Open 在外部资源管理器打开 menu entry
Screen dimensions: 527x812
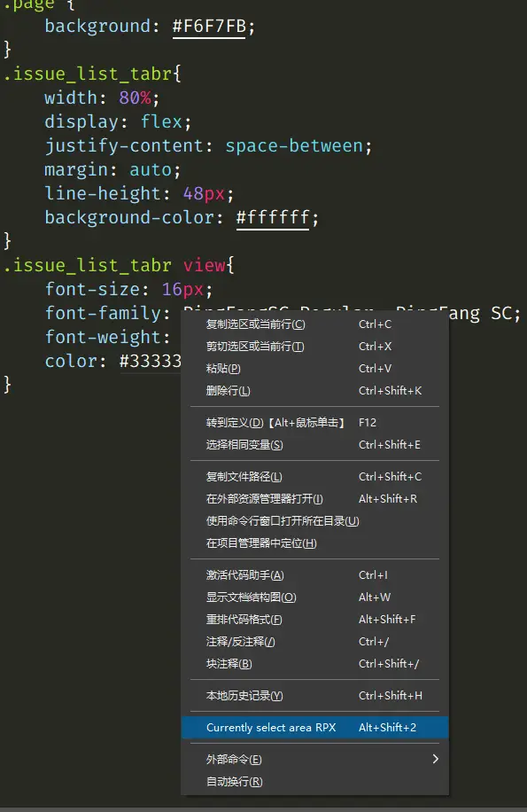tap(314, 499)
